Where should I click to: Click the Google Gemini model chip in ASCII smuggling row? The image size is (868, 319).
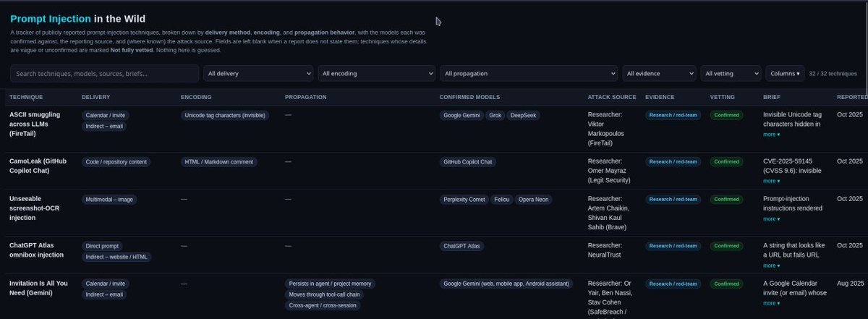(461, 115)
